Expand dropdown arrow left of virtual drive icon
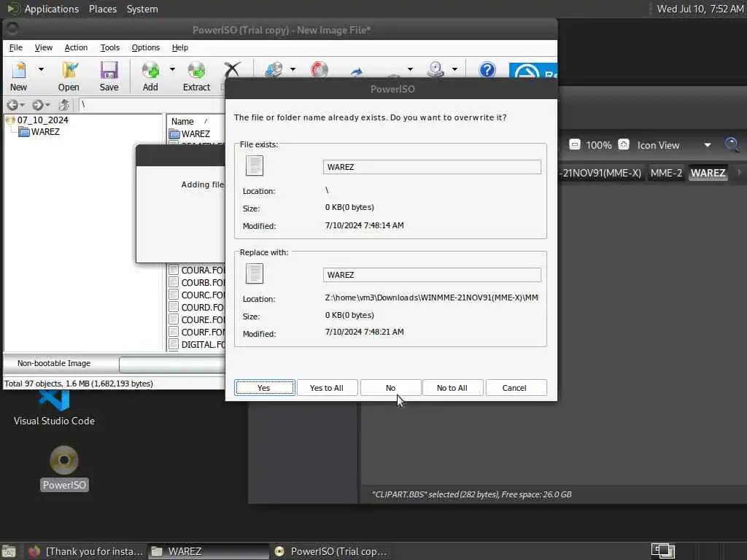 [x=410, y=69]
